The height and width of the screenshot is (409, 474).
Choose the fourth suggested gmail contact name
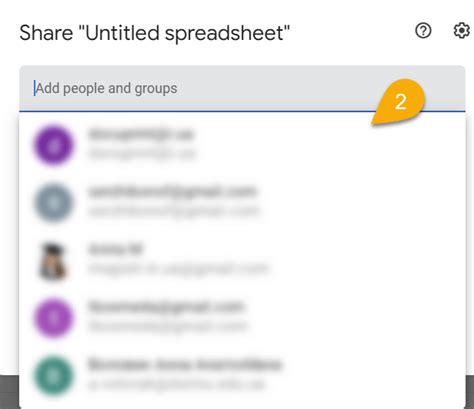(x=166, y=307)
